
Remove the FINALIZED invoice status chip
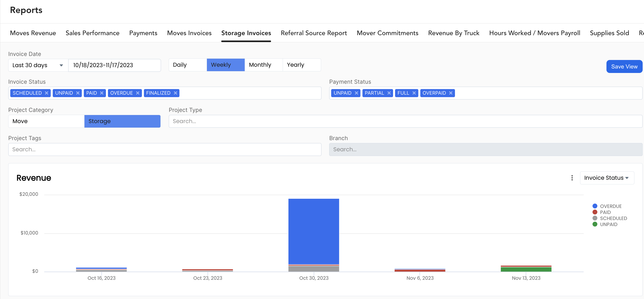tap(175, 93)
